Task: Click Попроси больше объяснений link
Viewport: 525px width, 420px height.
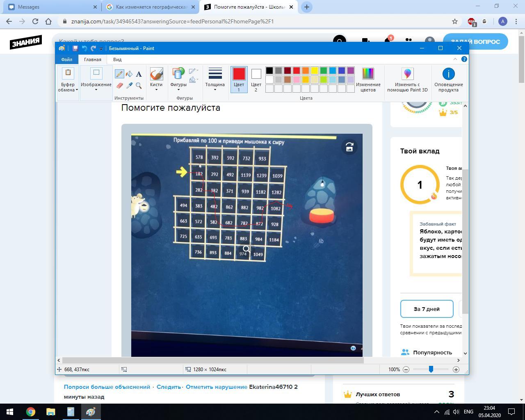Action: 107,387
